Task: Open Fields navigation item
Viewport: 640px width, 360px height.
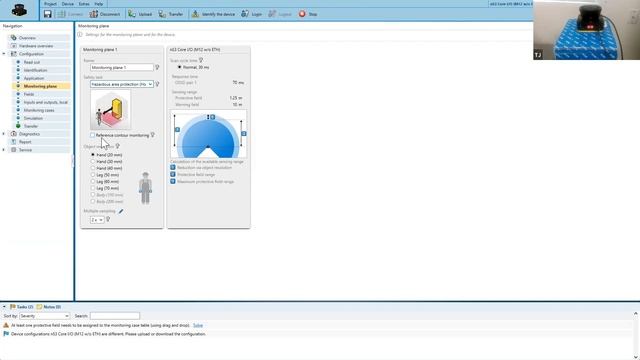Action: 29,94
